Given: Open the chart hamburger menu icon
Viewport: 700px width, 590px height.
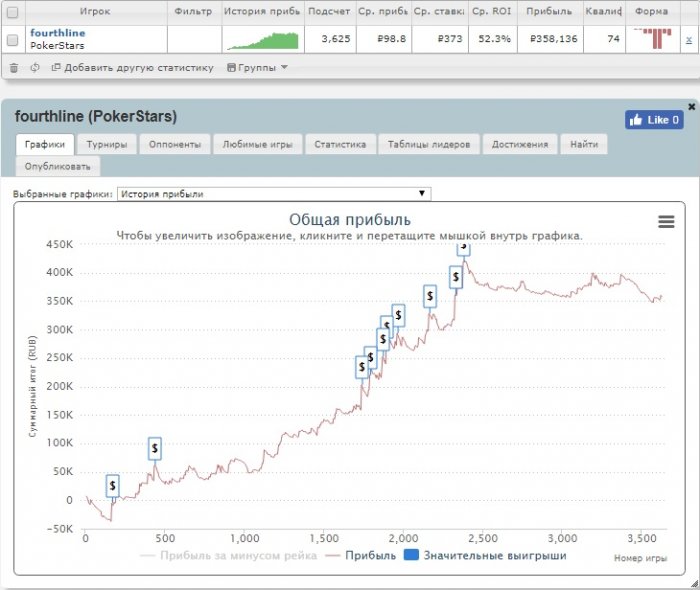Looking at the screenshot, I should point(666,221).
